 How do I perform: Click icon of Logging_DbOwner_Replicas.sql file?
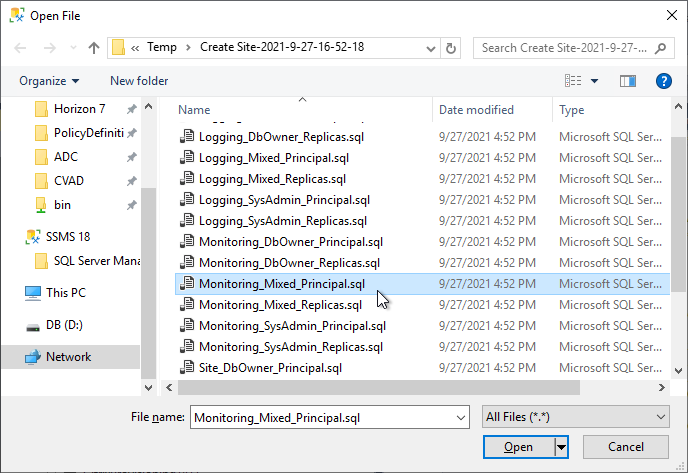point(186,136)
